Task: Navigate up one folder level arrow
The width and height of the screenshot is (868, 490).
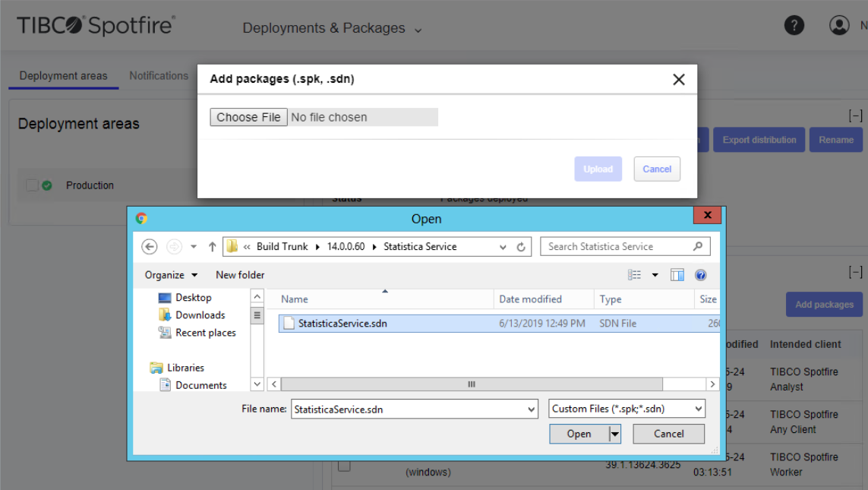Action: tap(212, 247)
